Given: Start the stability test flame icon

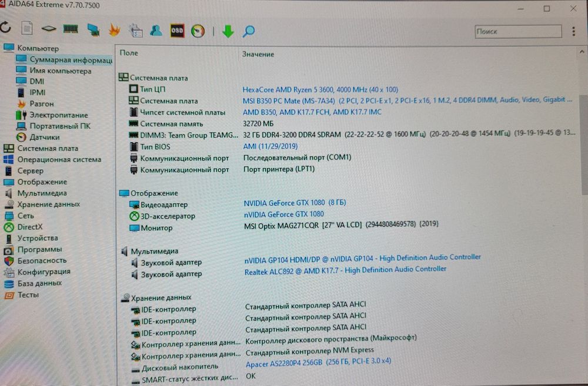Looking at the screenshot, I should [115, 30].
